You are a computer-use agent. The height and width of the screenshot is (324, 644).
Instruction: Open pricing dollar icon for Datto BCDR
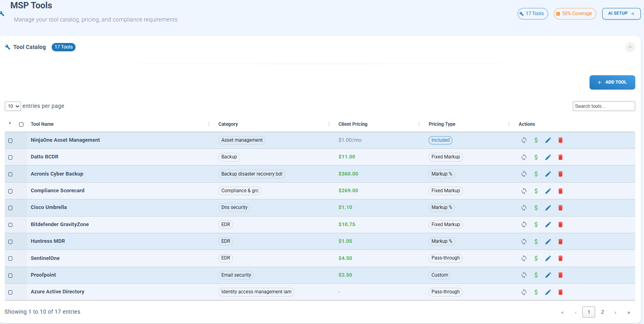(x=536, y=157)
